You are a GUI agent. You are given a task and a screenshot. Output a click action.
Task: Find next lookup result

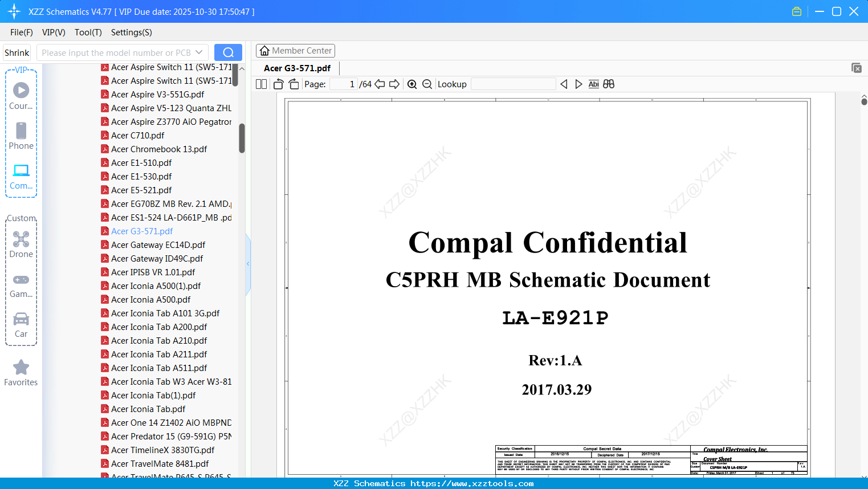coord(578,84)
